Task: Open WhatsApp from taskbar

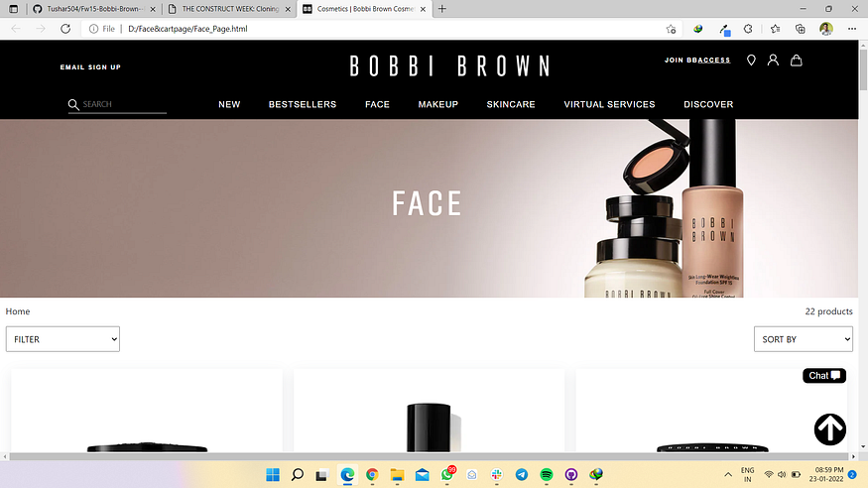Action: 447,475
